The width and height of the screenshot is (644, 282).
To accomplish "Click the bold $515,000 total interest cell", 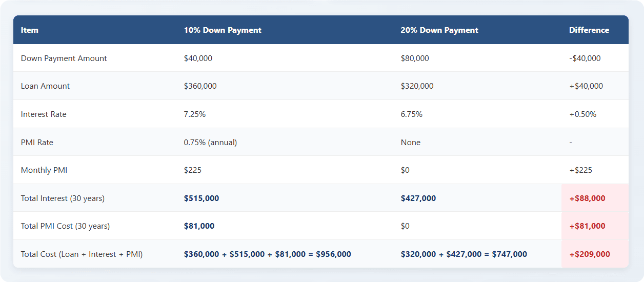I will (x=202, y=198).
